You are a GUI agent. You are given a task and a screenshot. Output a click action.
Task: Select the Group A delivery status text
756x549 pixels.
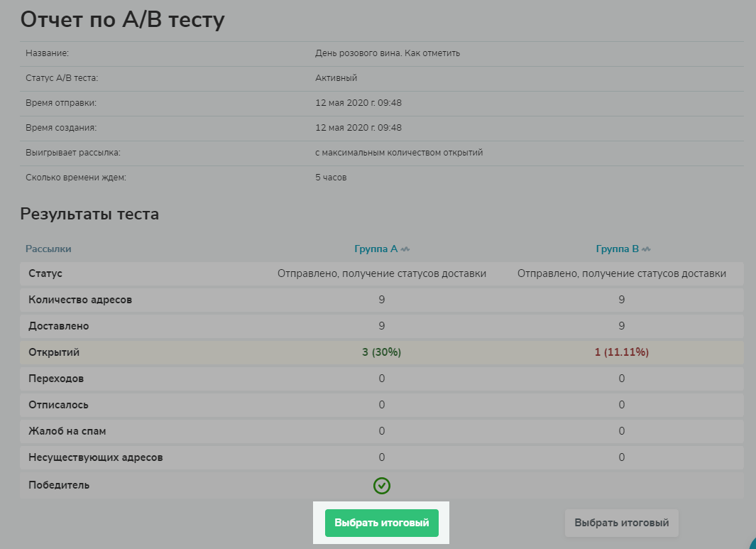382,273
